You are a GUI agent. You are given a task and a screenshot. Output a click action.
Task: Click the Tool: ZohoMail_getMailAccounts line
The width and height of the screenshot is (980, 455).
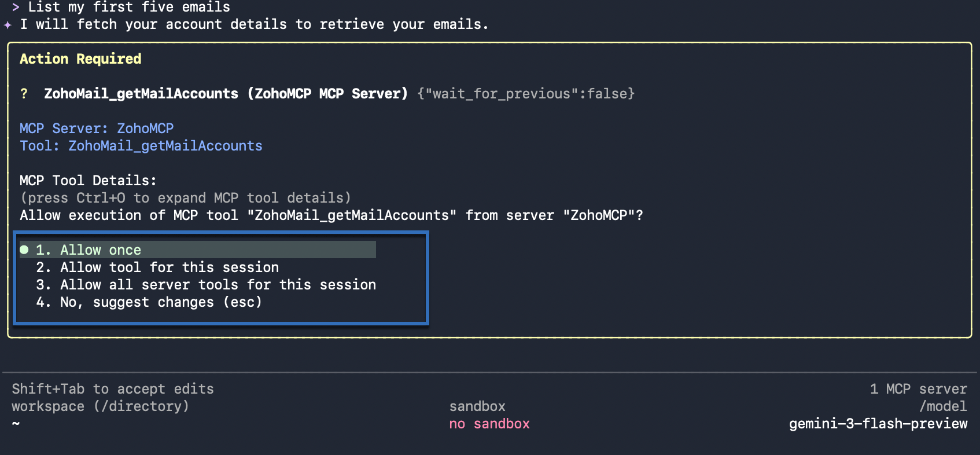141,146
